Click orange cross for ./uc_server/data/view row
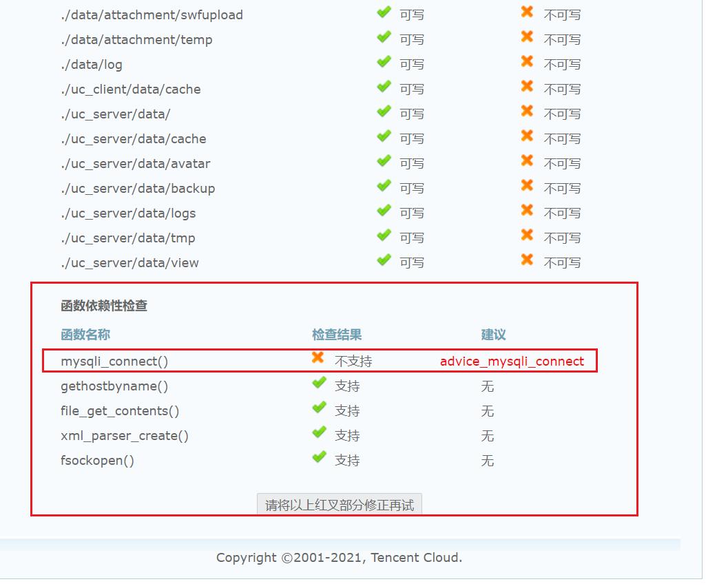This screenshot has height=586, width=728. 527,260
